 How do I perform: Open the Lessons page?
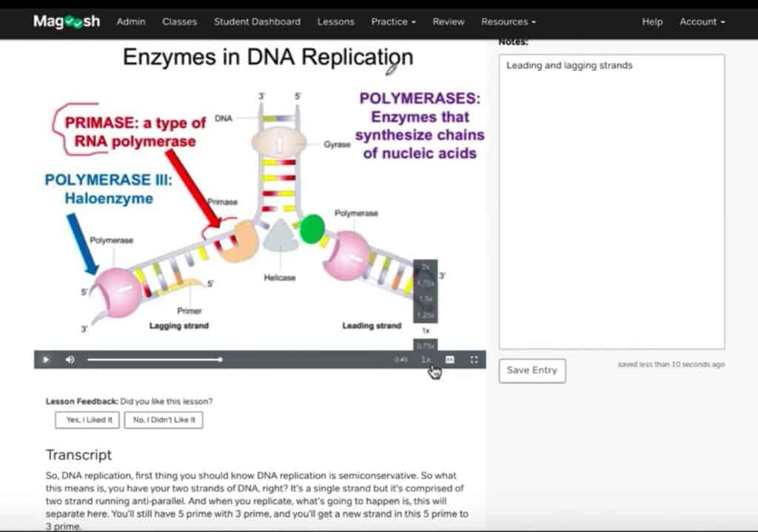pyautogui.click(x=335, y=21)
